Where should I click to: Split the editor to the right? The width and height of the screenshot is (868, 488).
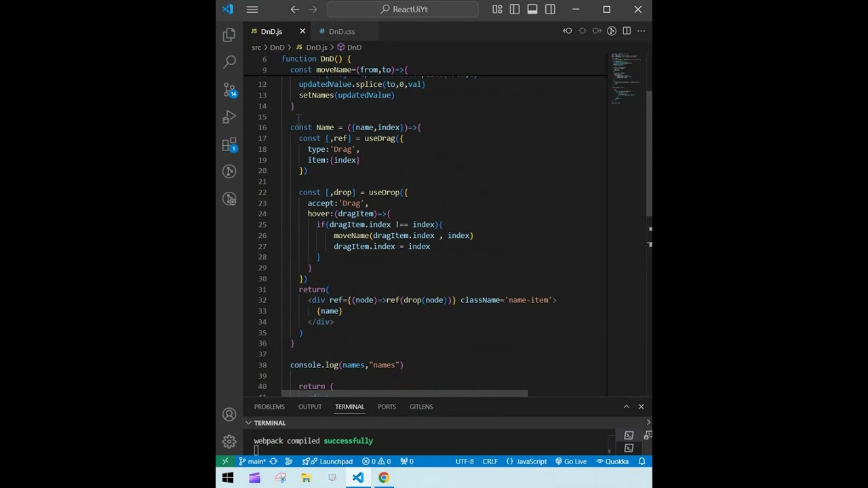pyautogui.click(x=627, y=31)
